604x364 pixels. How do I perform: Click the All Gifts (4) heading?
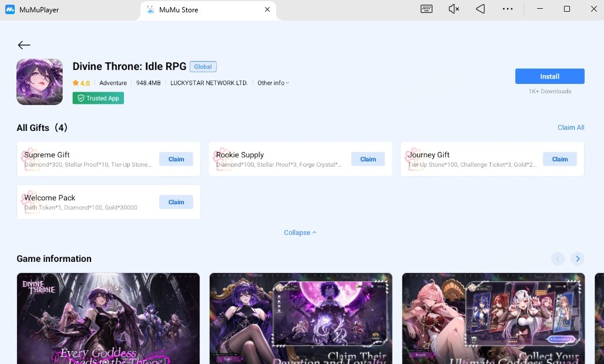[42, 128]
